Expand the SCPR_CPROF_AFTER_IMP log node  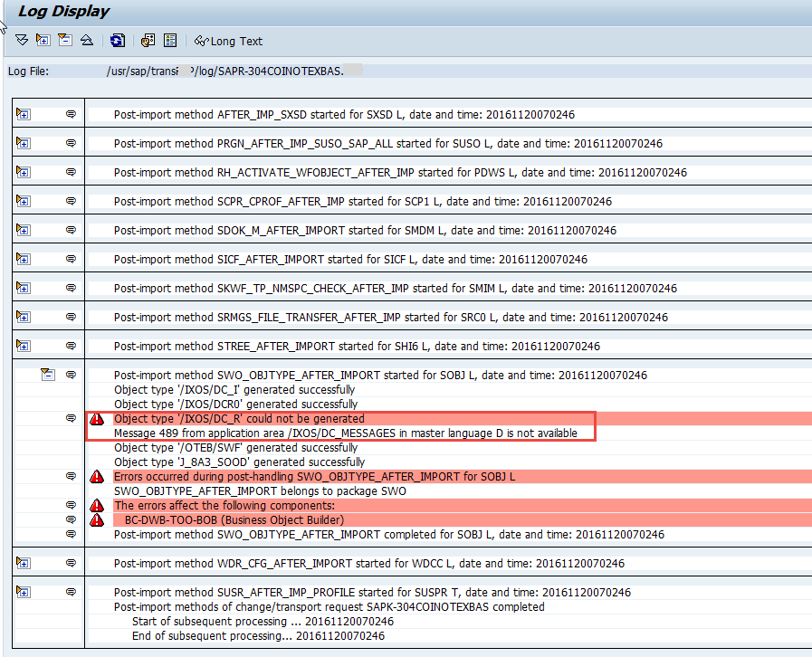[x=24, y=201]
